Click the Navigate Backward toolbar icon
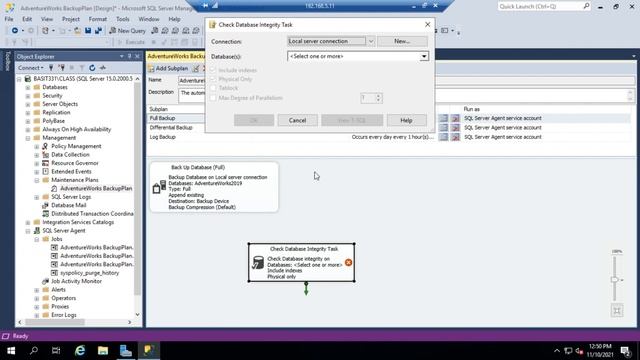Viewport: 640px width, 360px height. [x=15, y=31]
